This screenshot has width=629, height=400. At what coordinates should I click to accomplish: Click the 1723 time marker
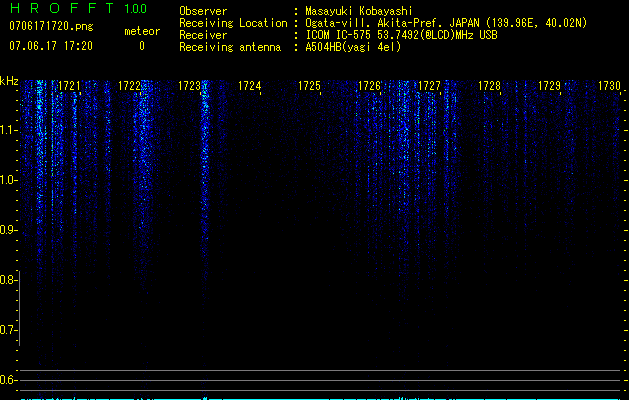click(189, 86)
